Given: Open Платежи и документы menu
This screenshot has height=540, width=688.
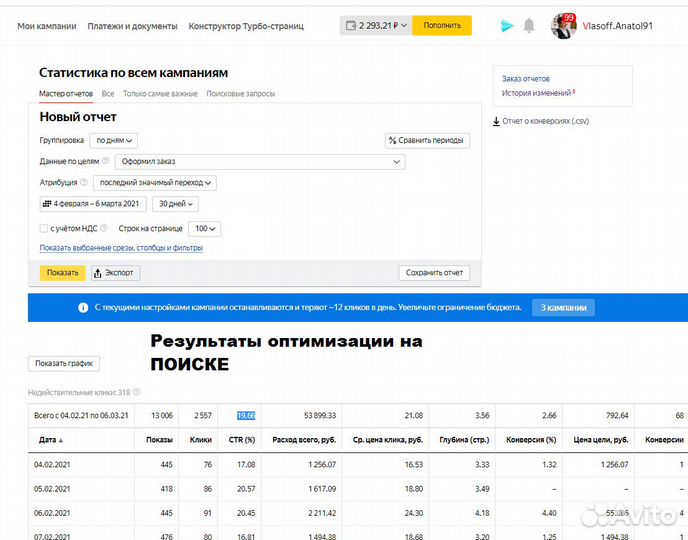Looking at the screenshot, I should click(133, 26).
